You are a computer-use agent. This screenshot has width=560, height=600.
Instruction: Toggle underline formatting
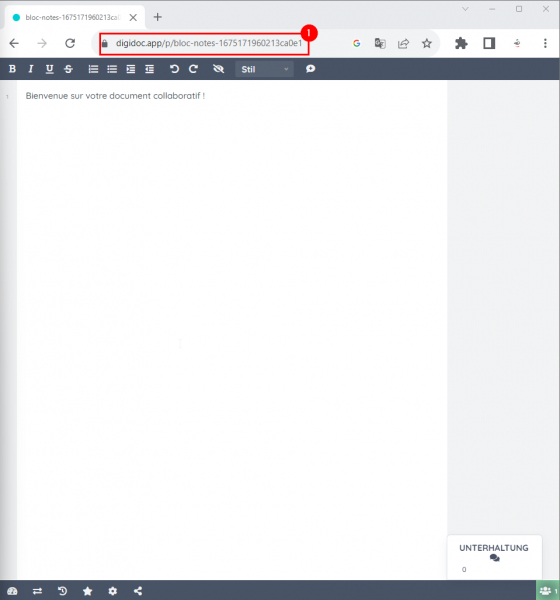(x=49, y=69)
